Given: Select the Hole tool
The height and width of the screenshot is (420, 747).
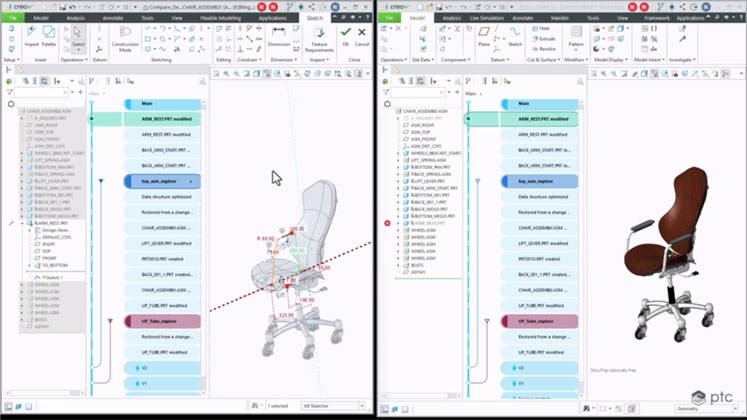Looking at the screenshot, I should tap(541, 29).
